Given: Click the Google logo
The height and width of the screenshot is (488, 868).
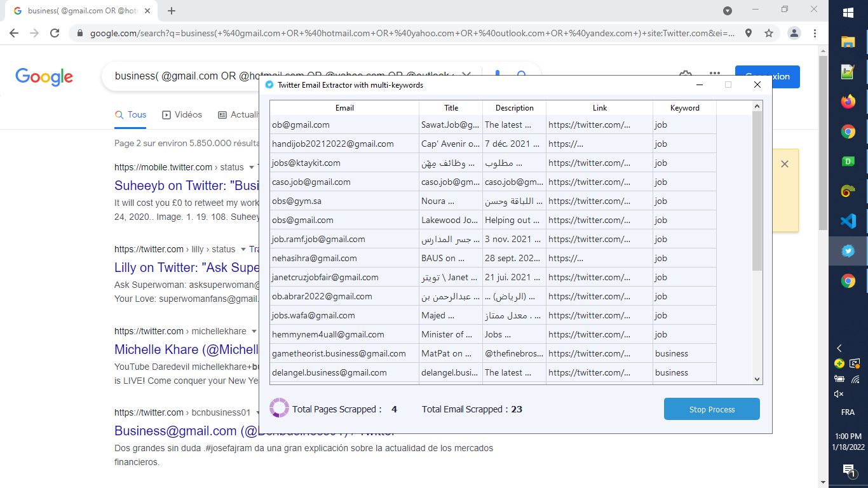Looking at the screenshot, I should (x=44, y=77).
